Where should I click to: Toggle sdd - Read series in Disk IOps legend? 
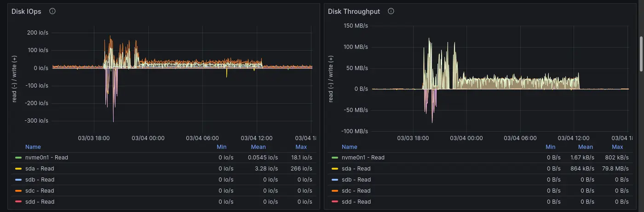click(41, 202)
